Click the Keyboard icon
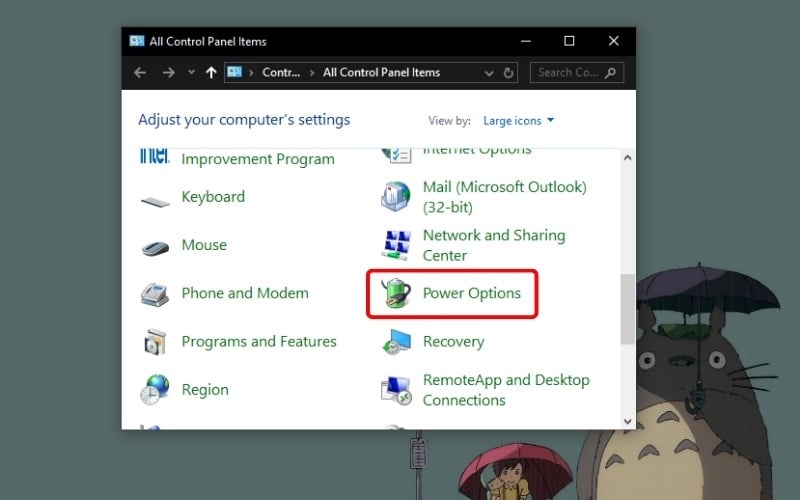800x500 pixels. coord(155,198)
